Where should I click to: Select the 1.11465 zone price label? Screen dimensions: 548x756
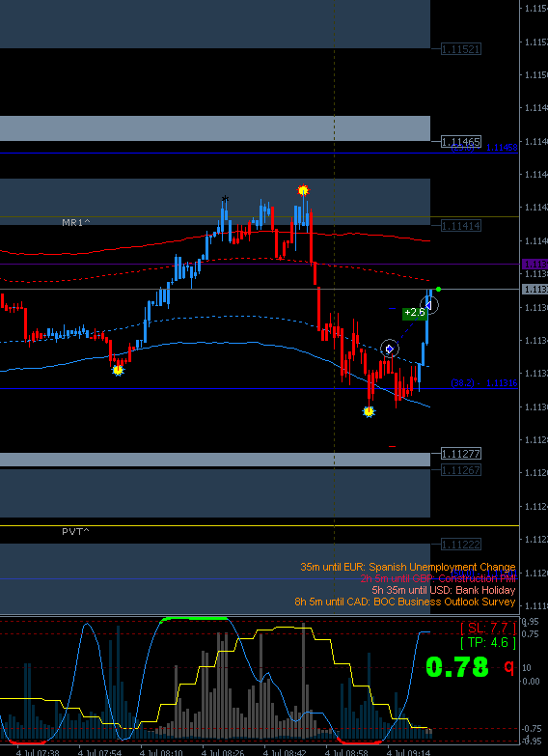point(461,142)
